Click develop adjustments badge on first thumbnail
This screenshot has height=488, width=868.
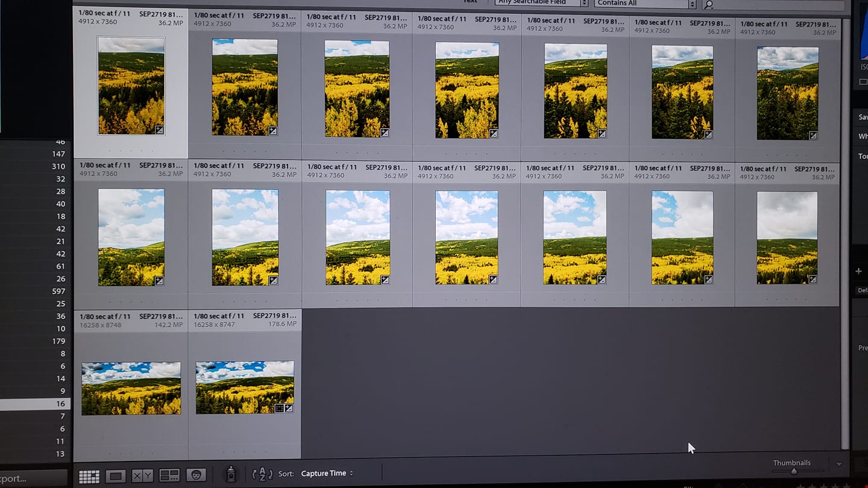(x=159, y=130)
